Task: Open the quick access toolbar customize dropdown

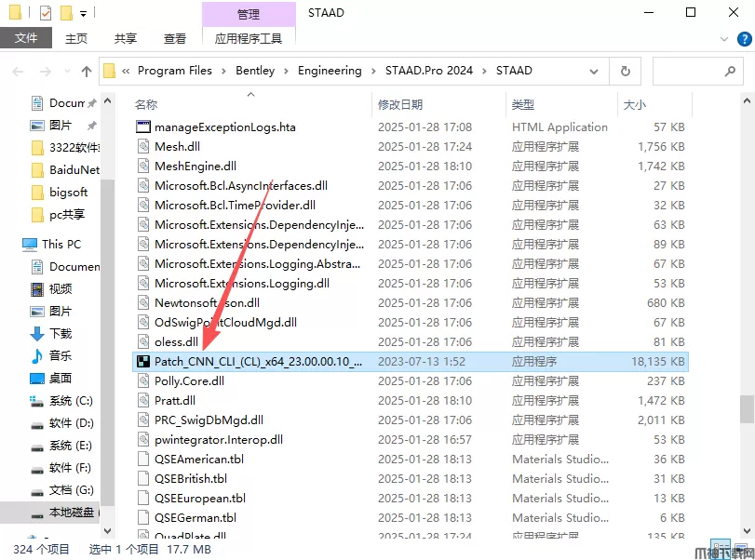Action: click(x=83, y=13)
